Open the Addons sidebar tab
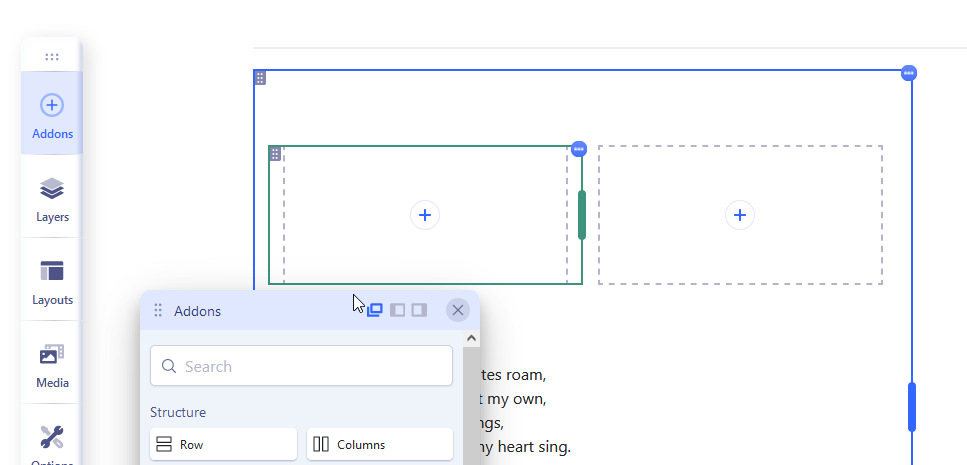 (52, 113)
